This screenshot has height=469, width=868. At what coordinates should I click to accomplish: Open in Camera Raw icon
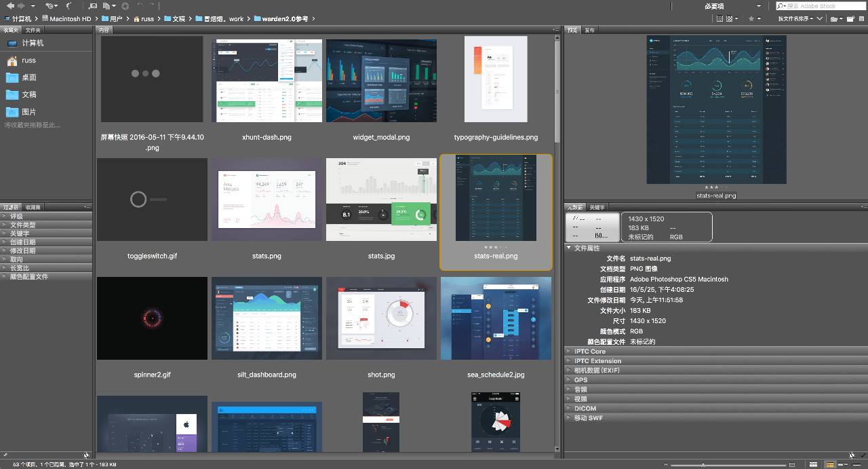(x=125, y=6)
